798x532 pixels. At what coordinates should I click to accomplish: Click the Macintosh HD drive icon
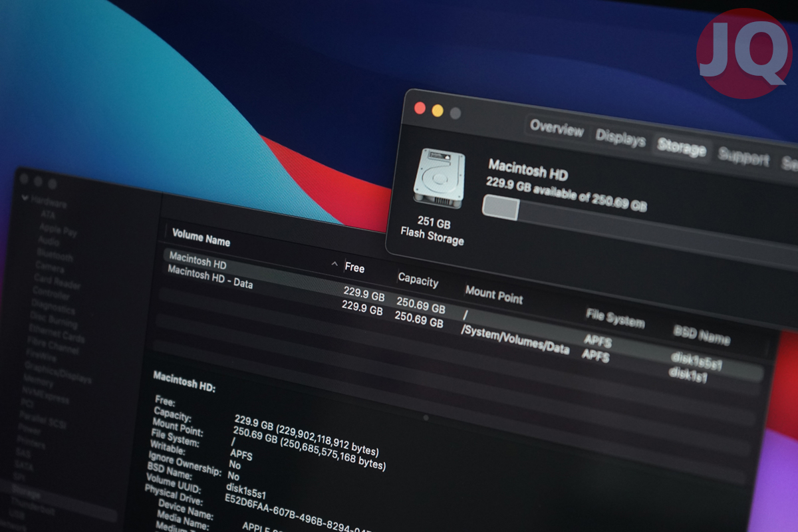438,178
